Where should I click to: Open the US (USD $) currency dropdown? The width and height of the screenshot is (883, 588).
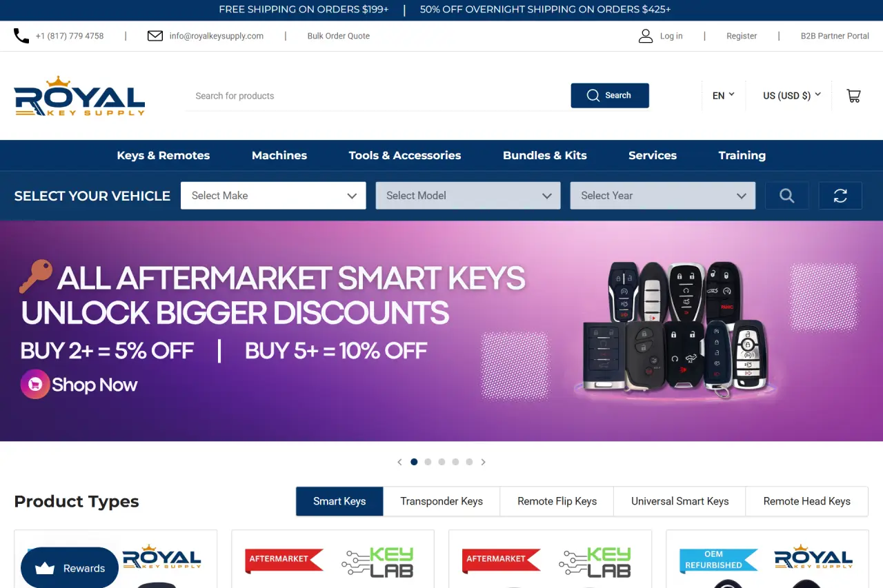pos(792,96)
